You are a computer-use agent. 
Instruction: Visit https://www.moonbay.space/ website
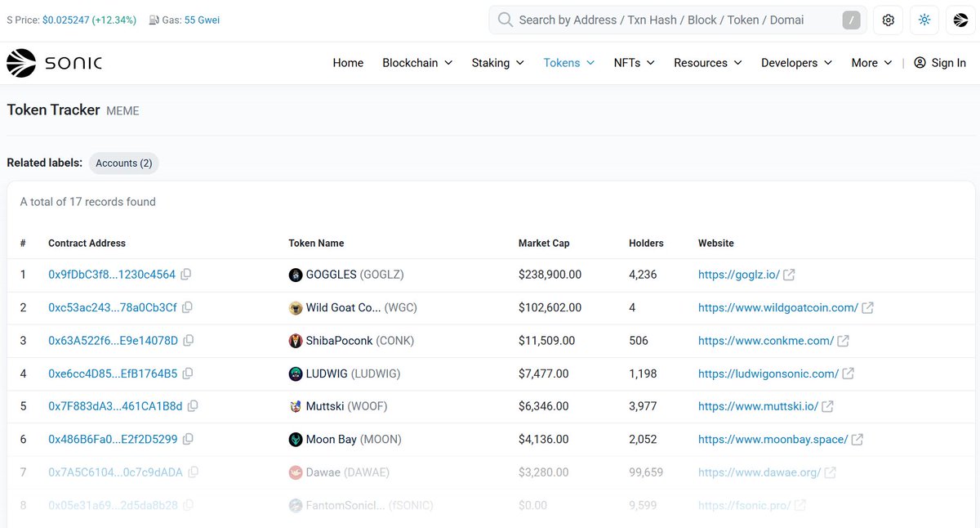click(773, 439)
